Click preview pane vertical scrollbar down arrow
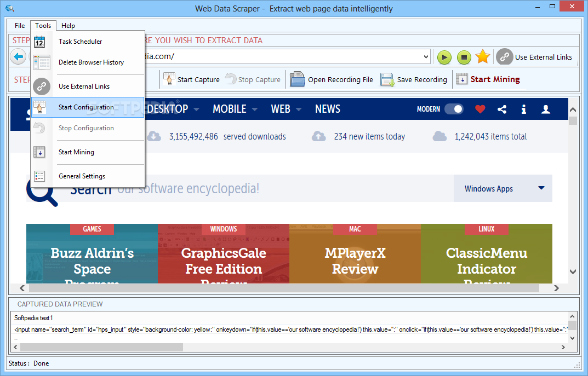588x376 pixels. pyautogui.click(x=572, y=338)
